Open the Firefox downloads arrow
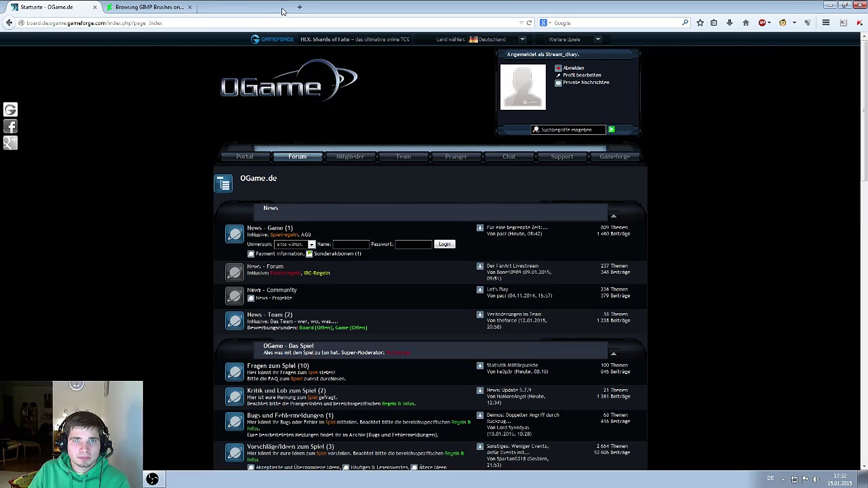Image resolution: width=868 pixels, height=488 pixels. tap(730, 23)
